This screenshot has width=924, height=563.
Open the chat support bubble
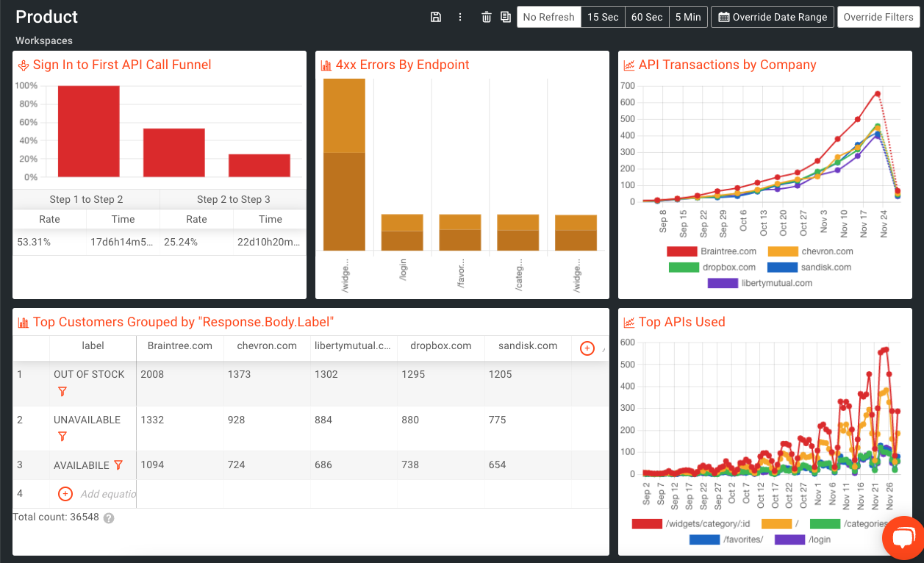[903, 537]
